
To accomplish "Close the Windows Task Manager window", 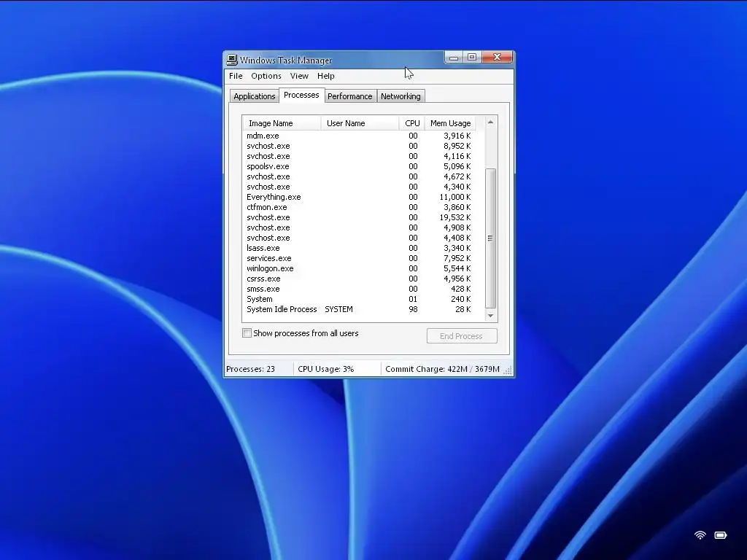I will (497, 58).
